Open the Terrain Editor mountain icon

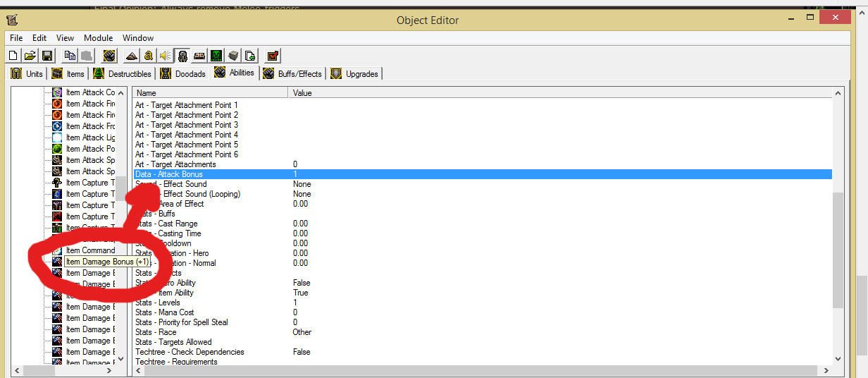(x=131, y=55)
